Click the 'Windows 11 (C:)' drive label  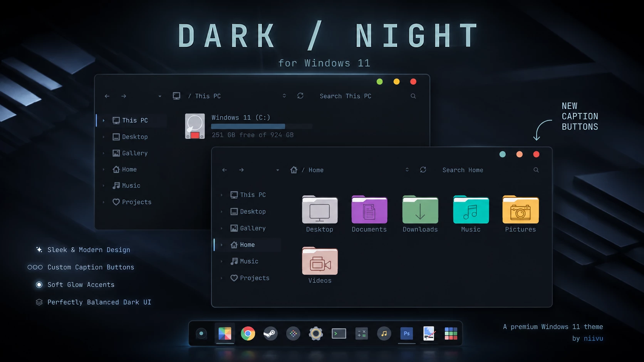[241, 118]
